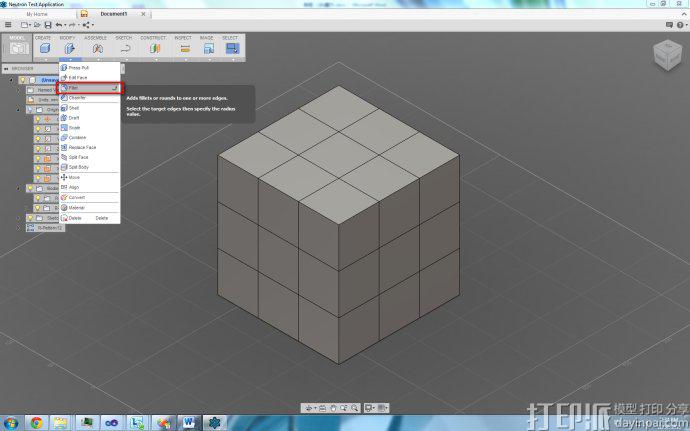This screenshot has height=431, width=690.
Task: Choose Split Body in the Modify menu
Action: (x=90, y=167)
